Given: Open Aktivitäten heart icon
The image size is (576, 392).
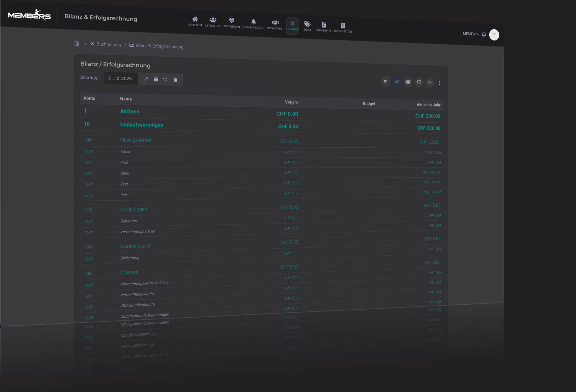Looking at the screenshot, I should pos(232,23).
